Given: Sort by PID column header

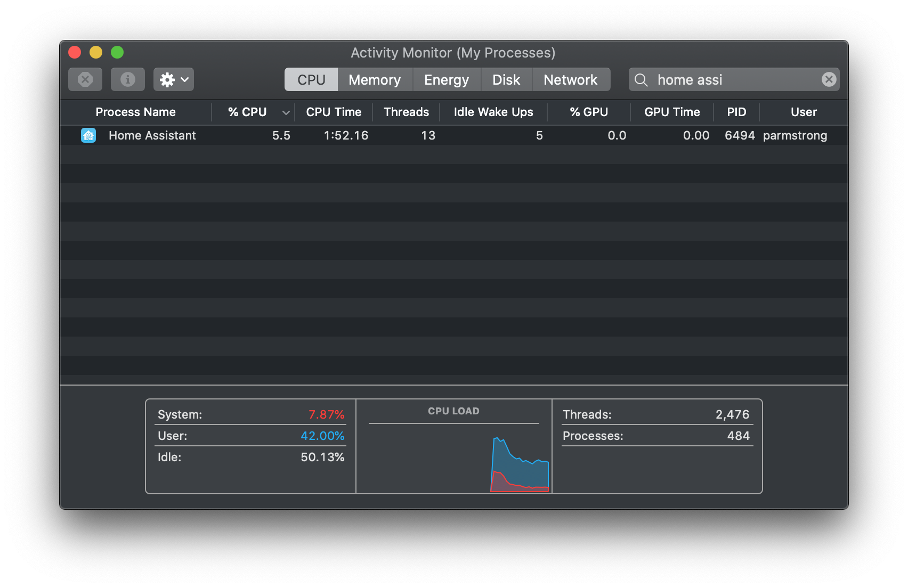Looking at the screenshot, I should pos(736,112).
